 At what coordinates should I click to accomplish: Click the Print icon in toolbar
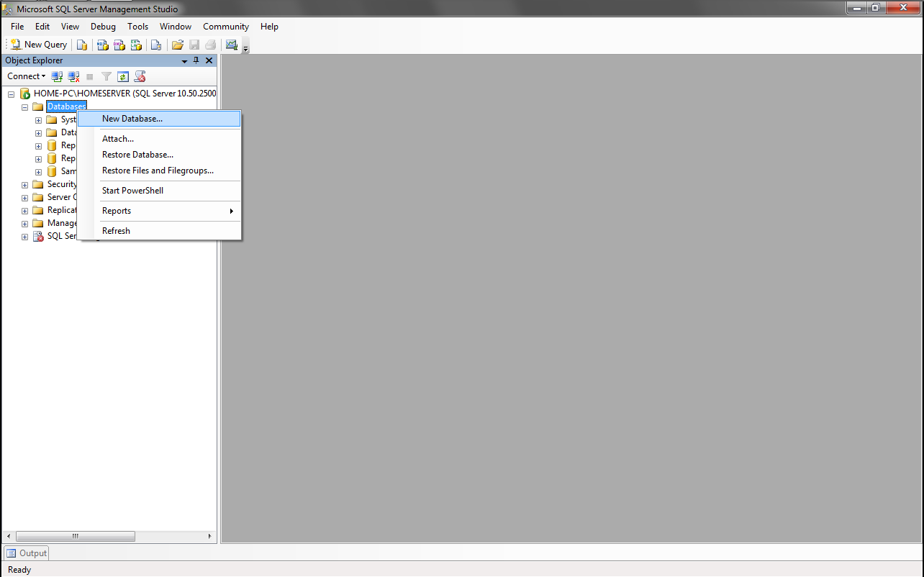(211, 45)
